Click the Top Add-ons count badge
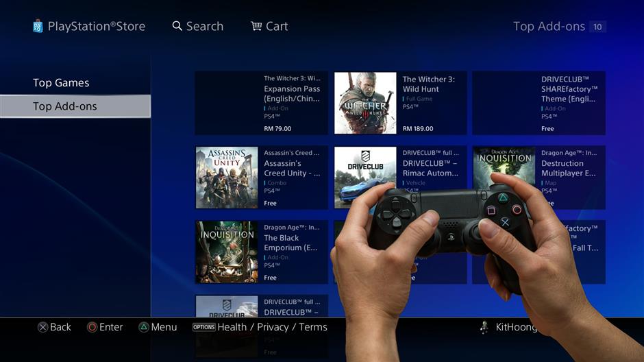The image size is (644, 362). coord(597,27)
